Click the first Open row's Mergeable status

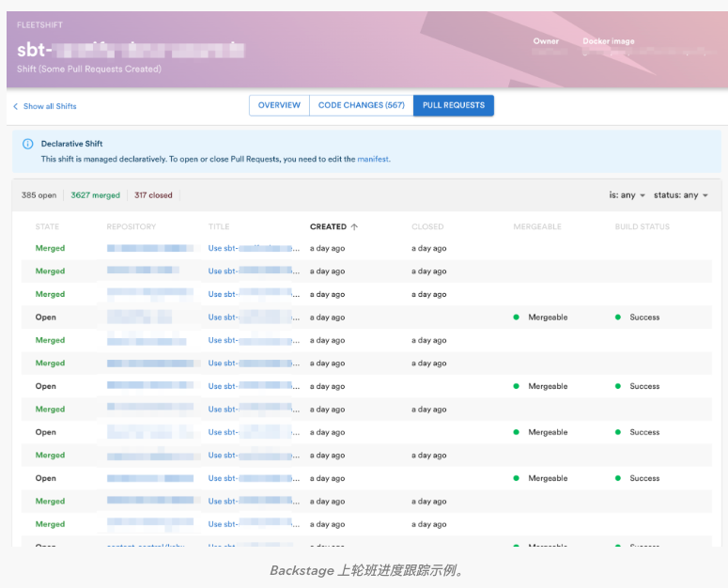[x=540, y=317]
